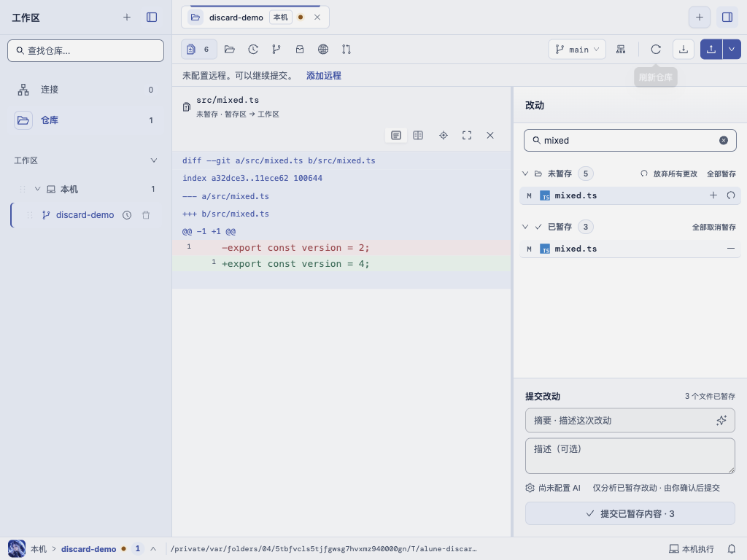Collapse the 已暂存 group
This screenshot has width=747, height=560.
point(525,227)
